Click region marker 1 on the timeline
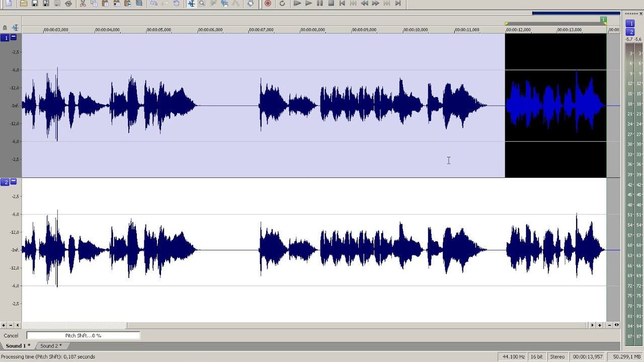This screenshot has width=644, height=362. 603,20
